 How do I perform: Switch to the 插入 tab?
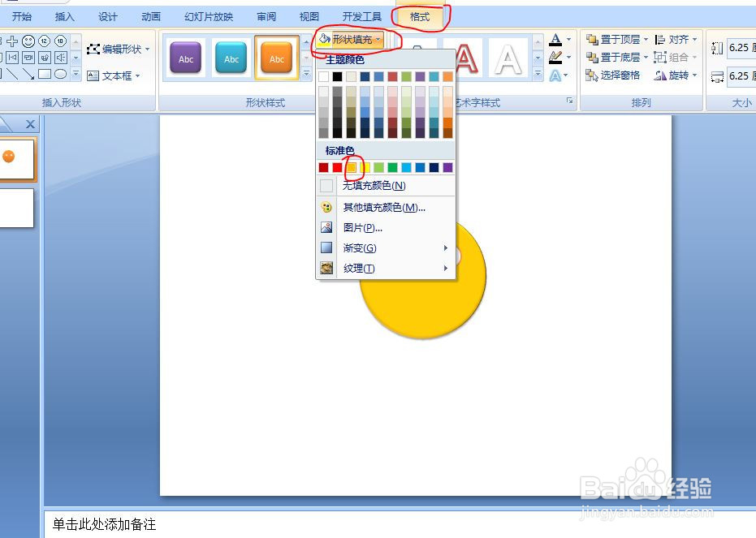coord(65,16)
